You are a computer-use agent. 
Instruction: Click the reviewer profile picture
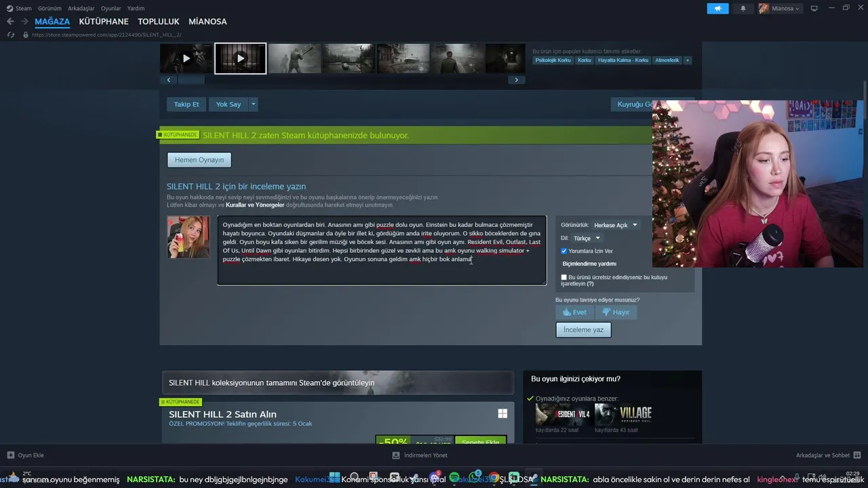pos(189,237)
